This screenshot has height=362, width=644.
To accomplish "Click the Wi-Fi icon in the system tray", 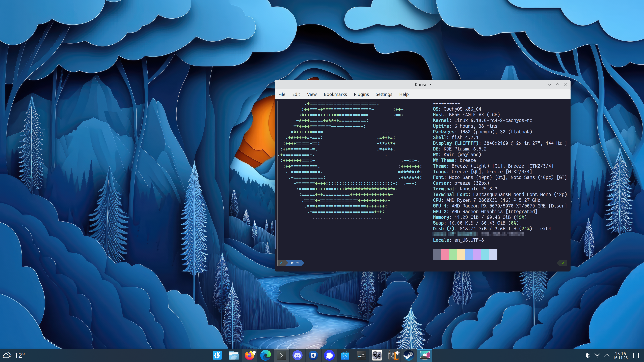I will point(597,355).
